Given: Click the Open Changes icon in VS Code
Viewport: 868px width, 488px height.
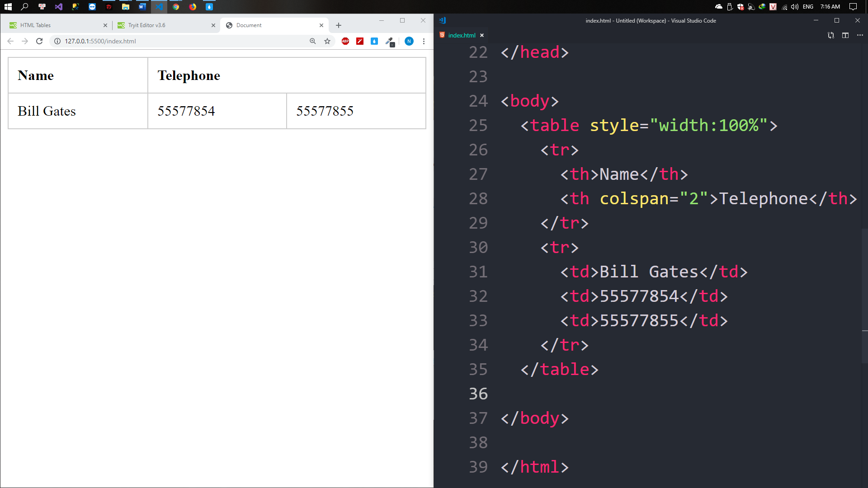Looking at the screenshot, I should [x=831, y=35].
